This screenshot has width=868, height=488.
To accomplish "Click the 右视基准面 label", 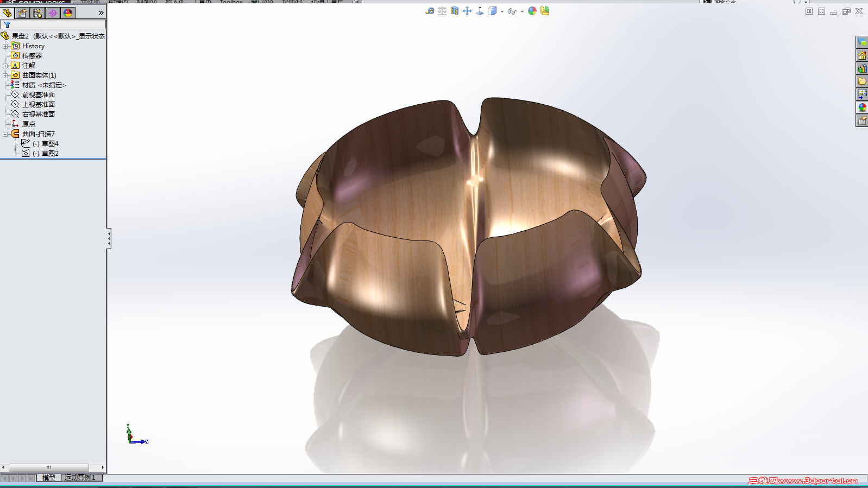I will 39,115.
